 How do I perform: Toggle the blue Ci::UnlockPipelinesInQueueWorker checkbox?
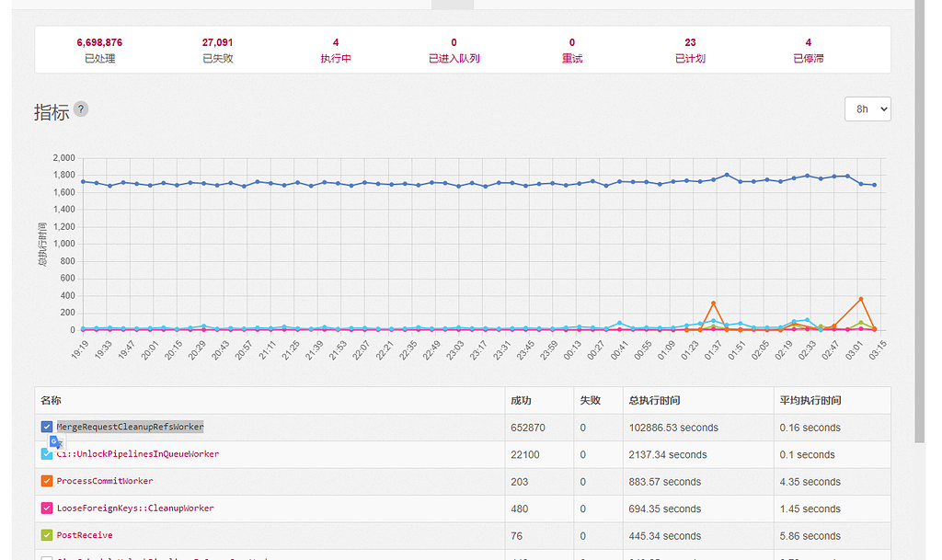(x=48, y=453)
